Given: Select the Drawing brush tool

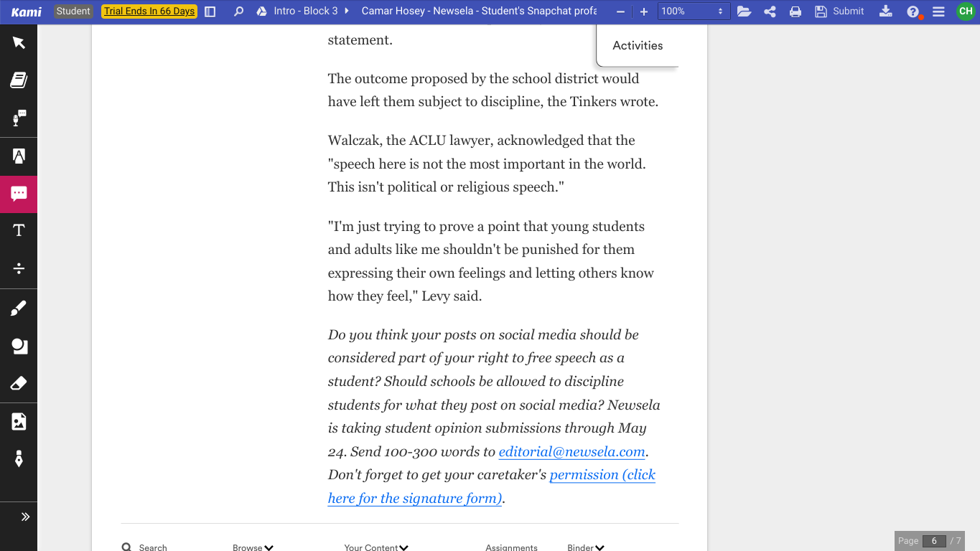Looking at the screenshot, I should pyautogui.click(x=18, y=307).
